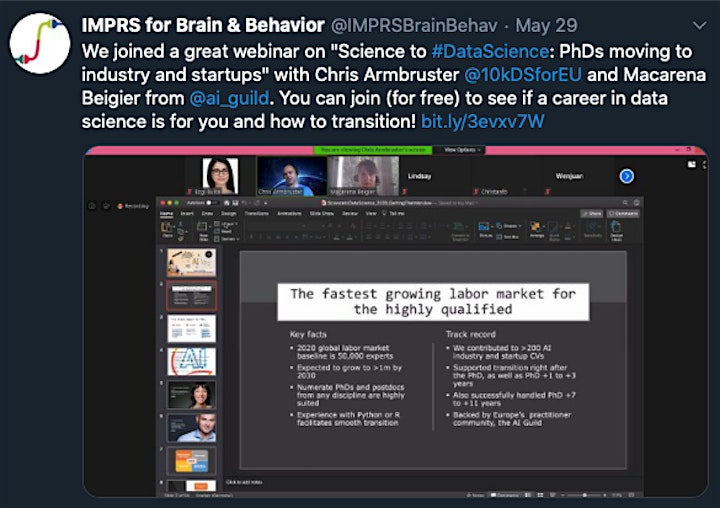Click Zoom's gallery view icon at top right

pyautogui.click(x=691, y=164)
